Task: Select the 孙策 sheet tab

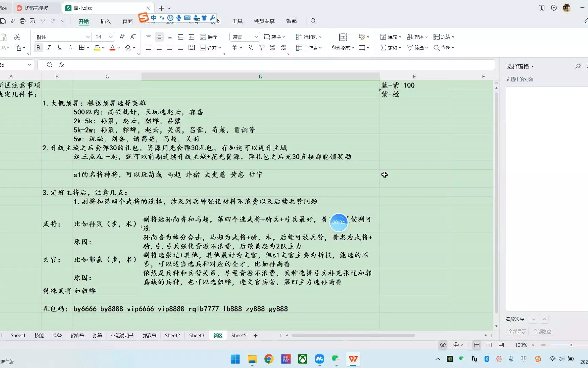Action: [97, 336]
